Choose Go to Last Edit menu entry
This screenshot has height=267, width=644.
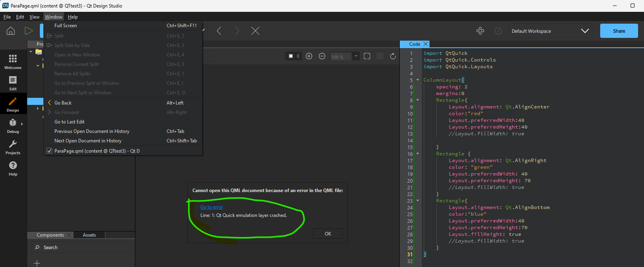point(123,122)
